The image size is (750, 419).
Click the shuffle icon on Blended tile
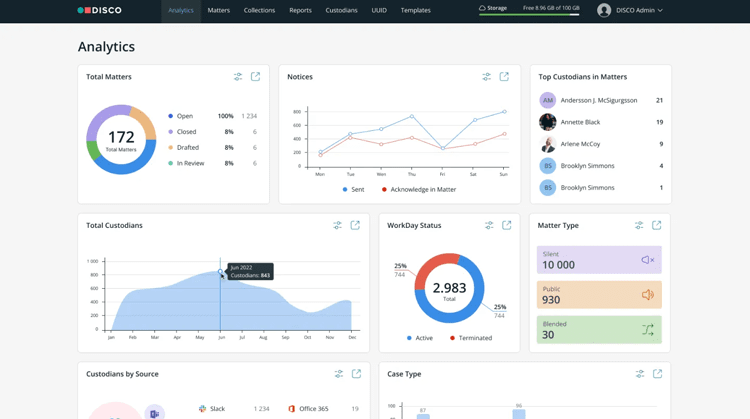point(647,330)
